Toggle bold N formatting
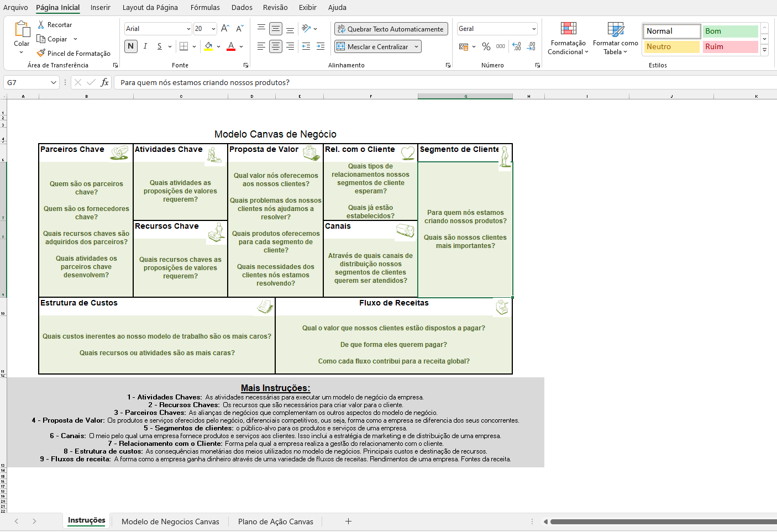Image resolution: width=777 pixels, height=532 pixels. pos(131,46)
